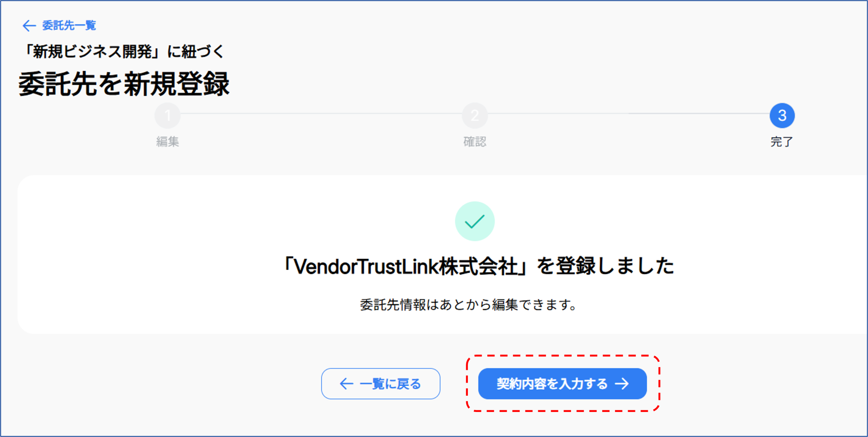Click the 委託先一覧 back link
The image size is (868, 437).
(59, 25)
